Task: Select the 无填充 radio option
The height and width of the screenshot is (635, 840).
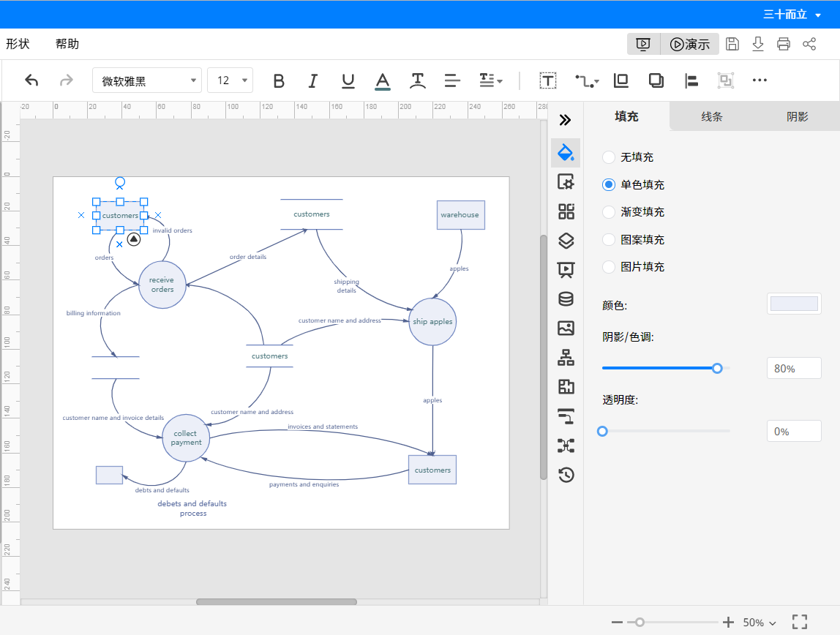Action: tap(609, 157)
